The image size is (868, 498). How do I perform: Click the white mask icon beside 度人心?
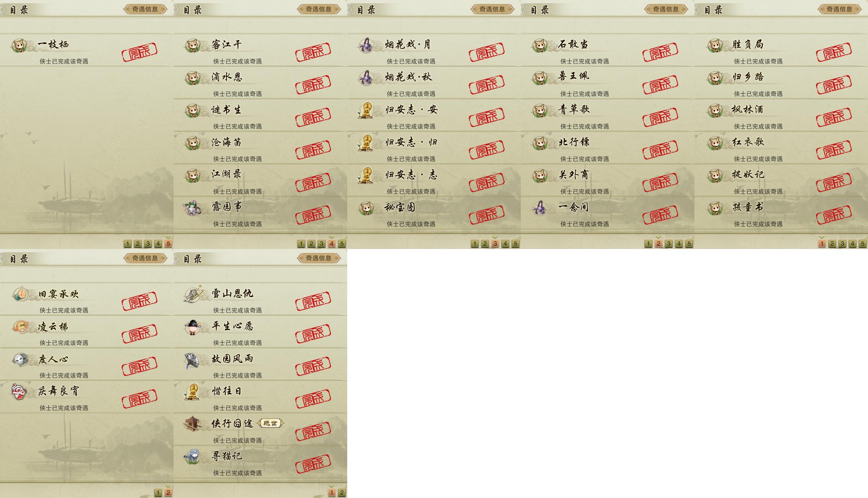[20, 359]
